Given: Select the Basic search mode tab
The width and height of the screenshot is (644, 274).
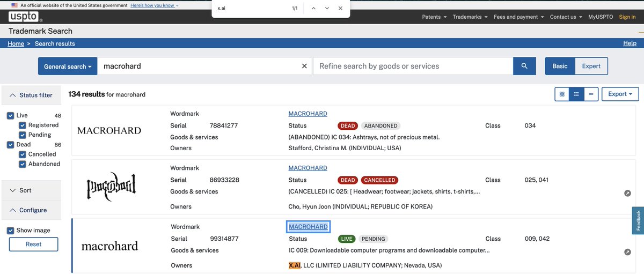Looking at the screenshot, I should point(560,66).
